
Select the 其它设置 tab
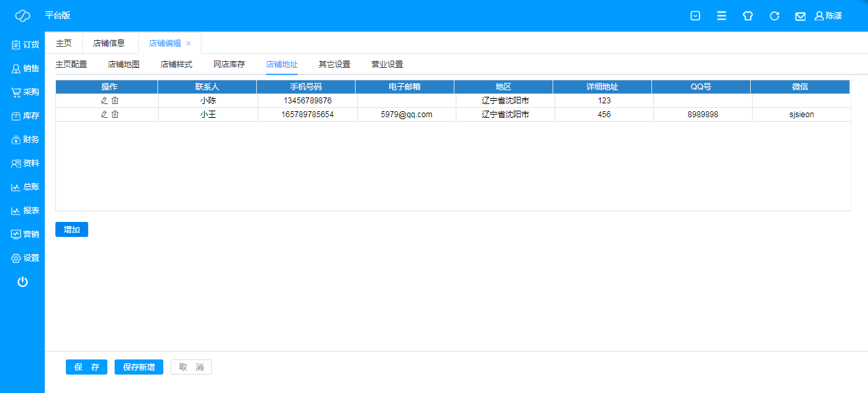pos(335,65)
